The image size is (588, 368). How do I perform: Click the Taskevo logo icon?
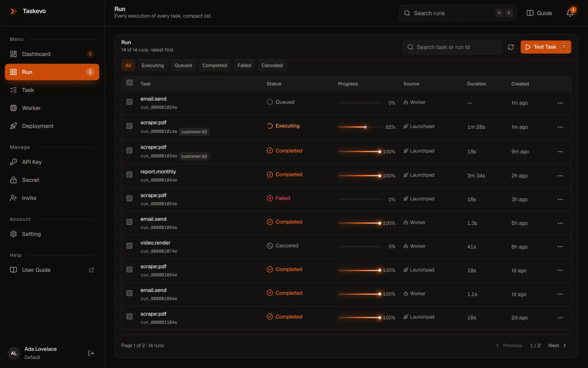point(14,11)
